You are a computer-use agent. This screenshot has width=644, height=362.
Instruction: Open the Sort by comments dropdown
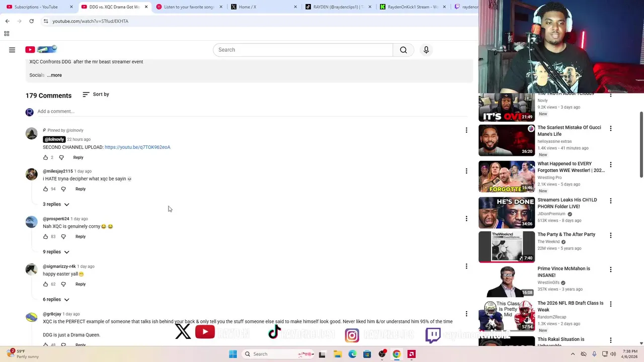click(96, 95)
